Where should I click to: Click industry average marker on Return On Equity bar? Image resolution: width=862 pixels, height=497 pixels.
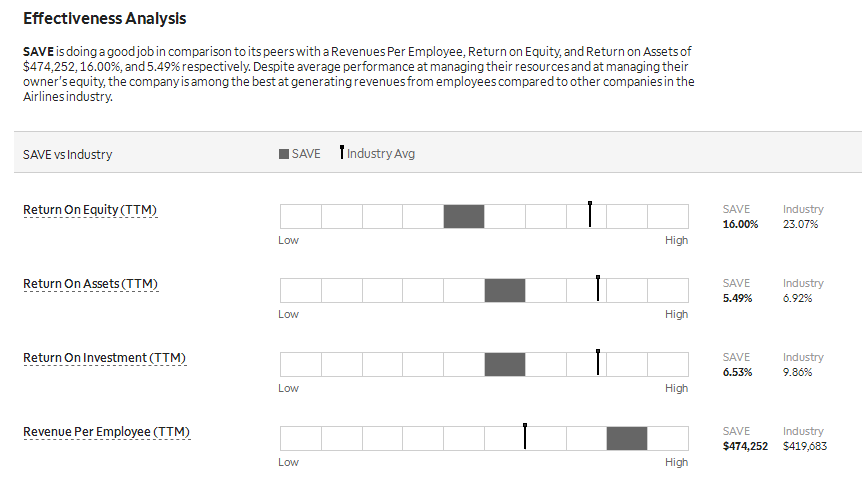[x=590, y=214]
